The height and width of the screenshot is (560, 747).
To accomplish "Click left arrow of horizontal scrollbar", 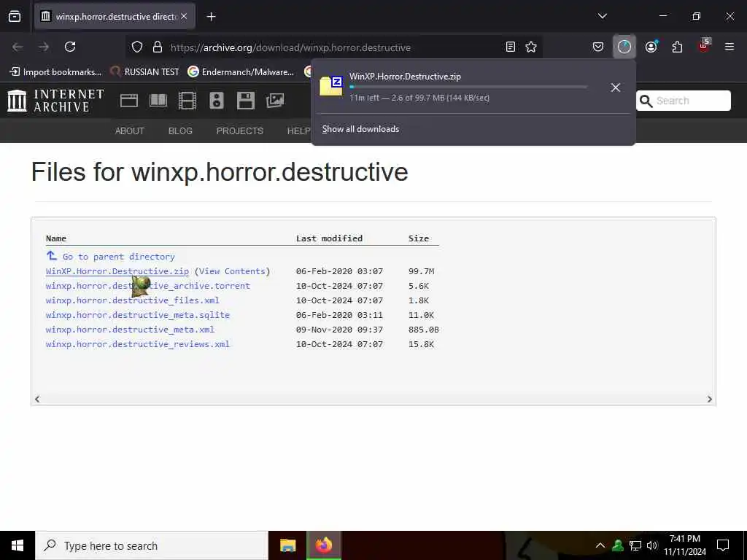I will point(37,399).
